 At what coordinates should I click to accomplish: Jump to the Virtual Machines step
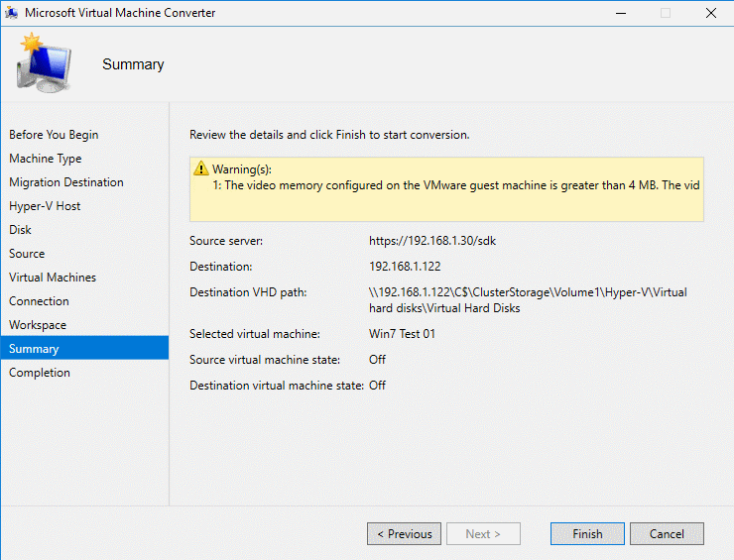pos(53,278)
